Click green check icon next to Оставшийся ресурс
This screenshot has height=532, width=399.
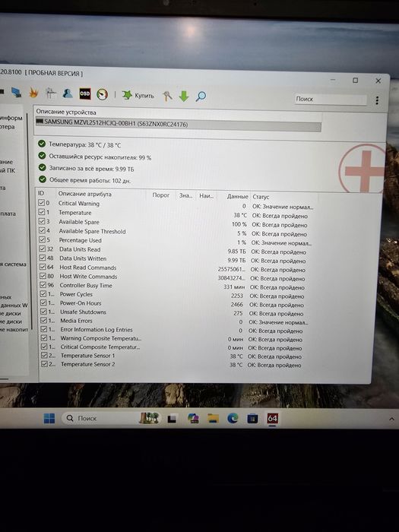42,155
